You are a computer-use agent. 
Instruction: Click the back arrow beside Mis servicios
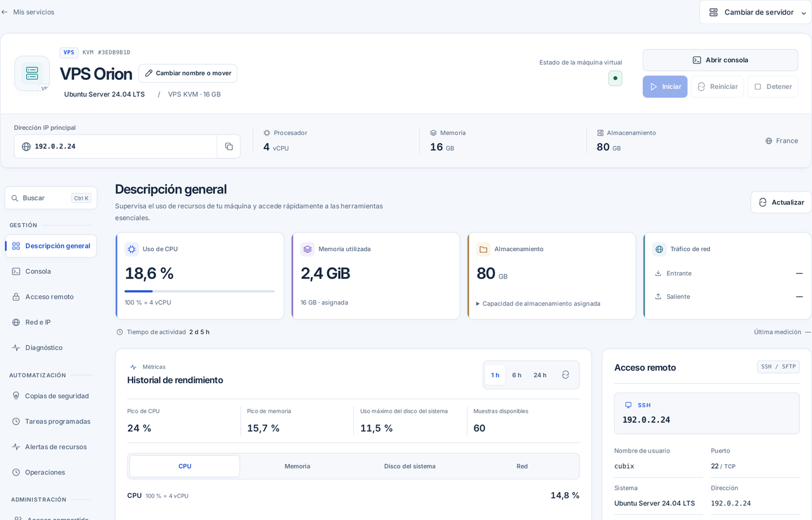click(x=4, y=12)
